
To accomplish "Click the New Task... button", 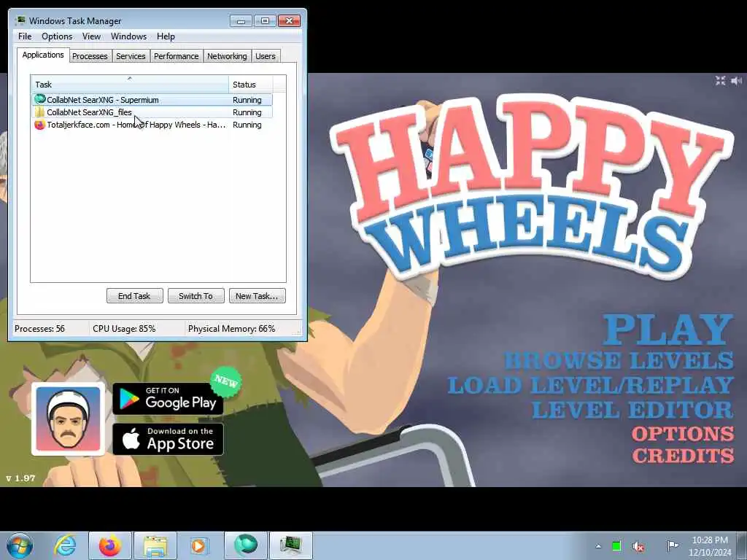I will (257, 296).
